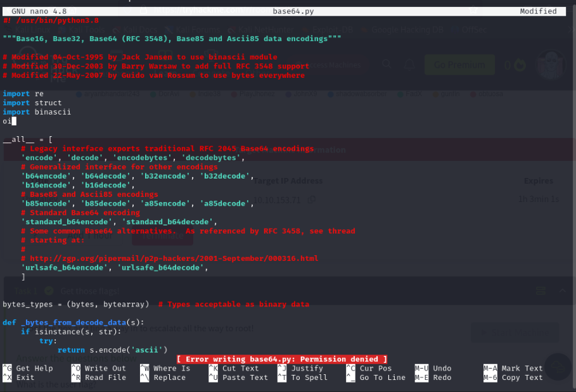Place cursor on the python3.8 shebang line
The image size is (576, 392).
51,20
